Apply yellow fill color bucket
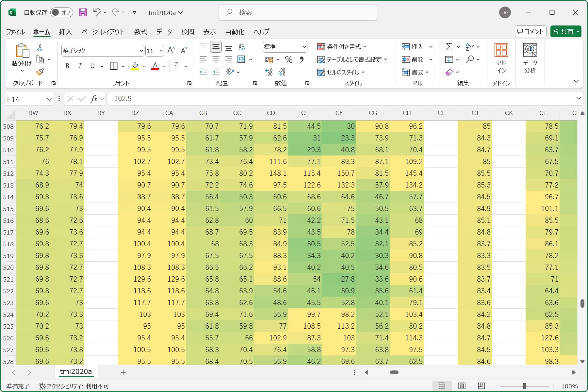This screenshot has height=392, width=588. (x=135, y=66)
